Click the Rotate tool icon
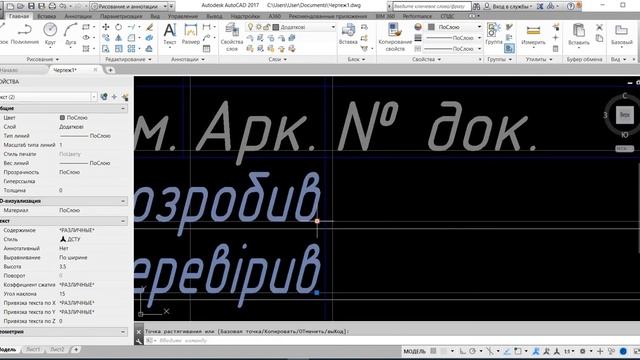 pos(118,27)
